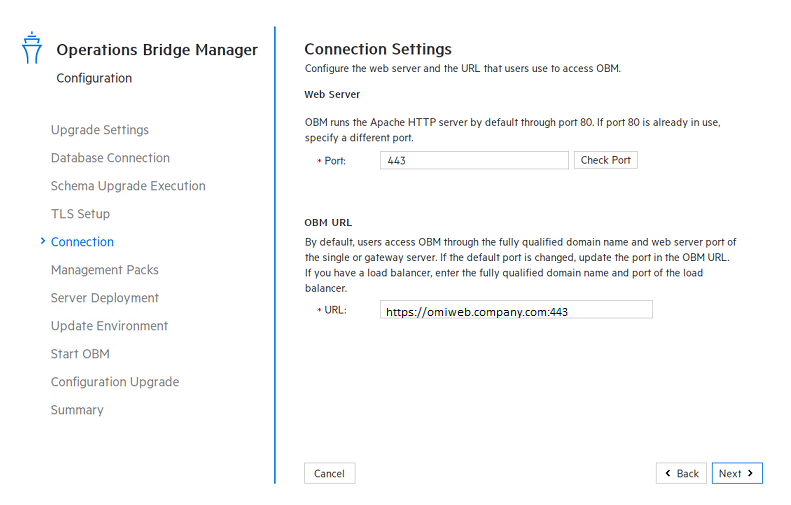Click the Port input field
791x505 pixels.
point(474,160)
